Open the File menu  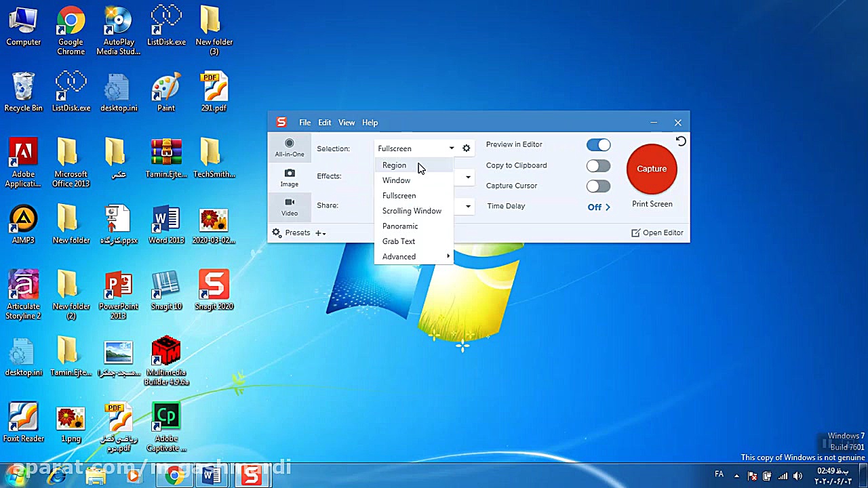click(304, 122)
